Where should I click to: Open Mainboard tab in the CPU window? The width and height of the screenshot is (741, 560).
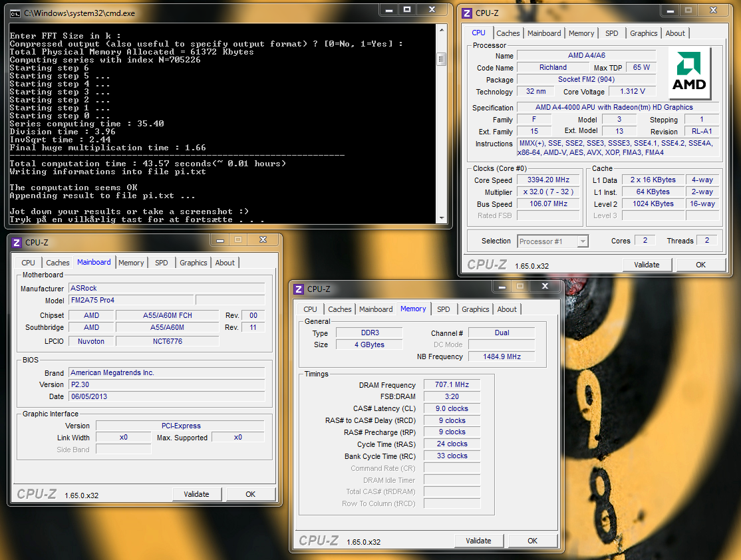[544, 33]
